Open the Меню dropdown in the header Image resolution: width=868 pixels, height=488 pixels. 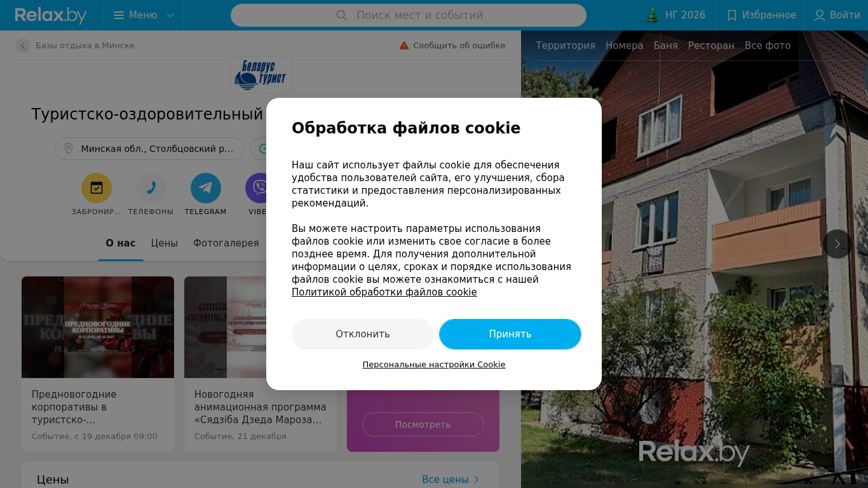144,15
